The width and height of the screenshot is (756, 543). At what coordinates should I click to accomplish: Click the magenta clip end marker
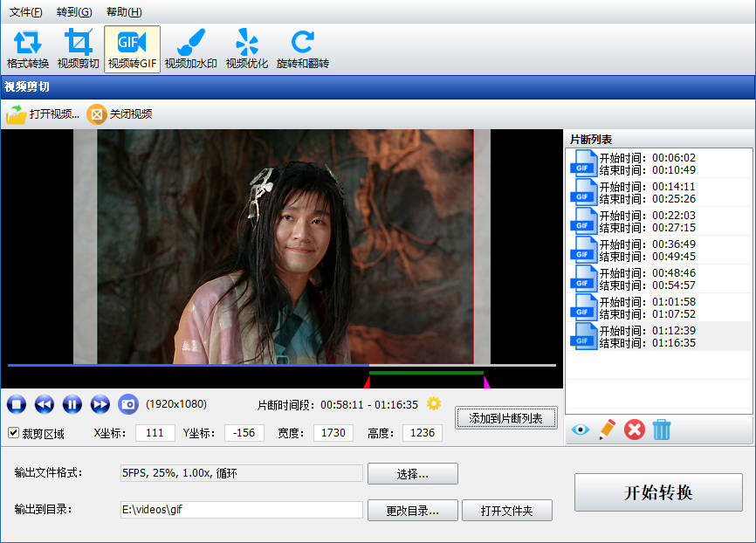click(x=486, y=383)
